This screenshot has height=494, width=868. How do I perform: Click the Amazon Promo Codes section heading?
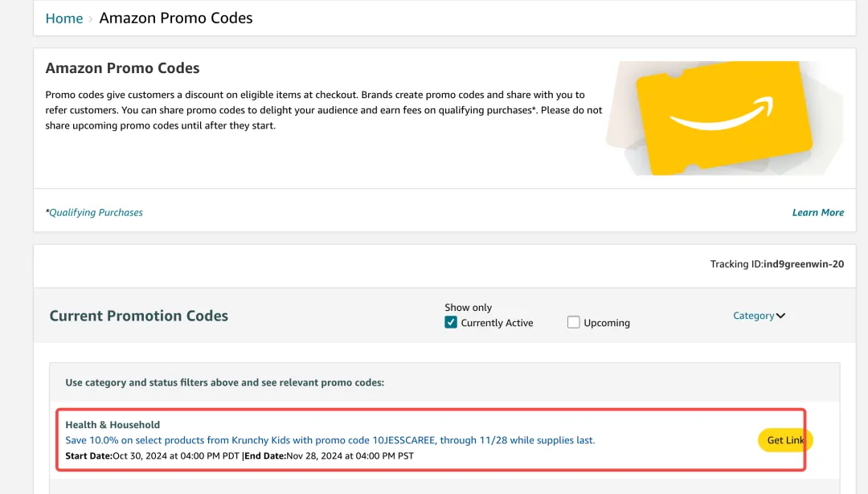pyautogui.click(x=122, y=68)
